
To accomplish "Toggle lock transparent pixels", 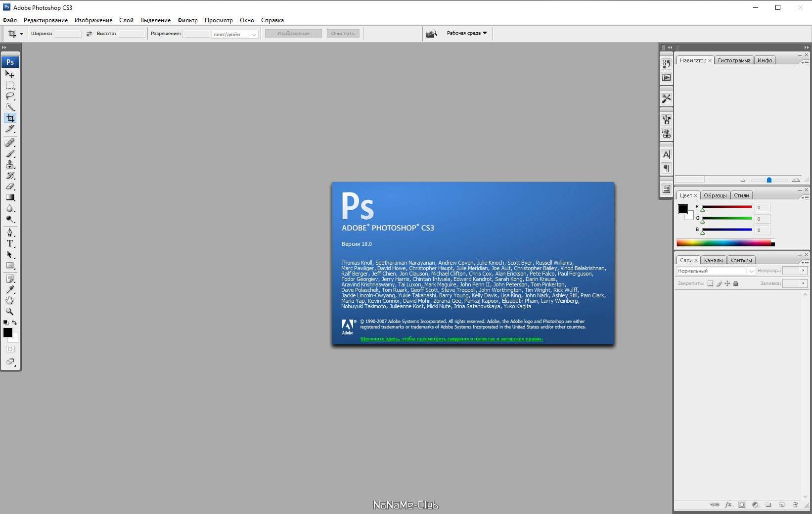I will point(711,283).
